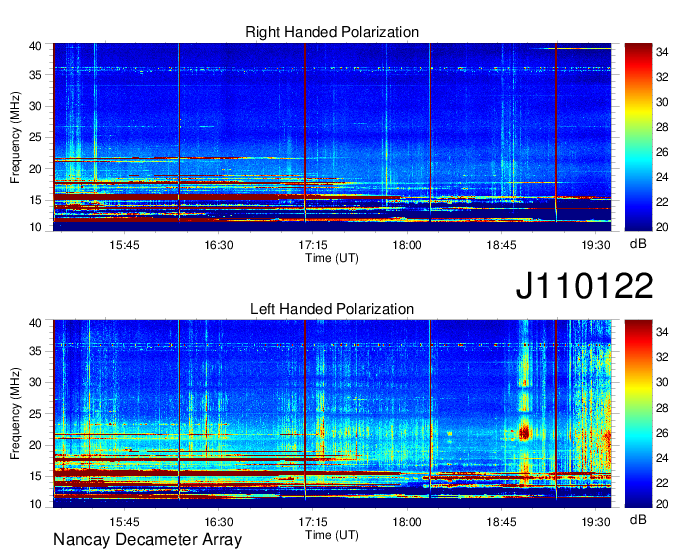Click the 34 dB value on the bottom color bar
680x552 pixels.
click(662, 333)
